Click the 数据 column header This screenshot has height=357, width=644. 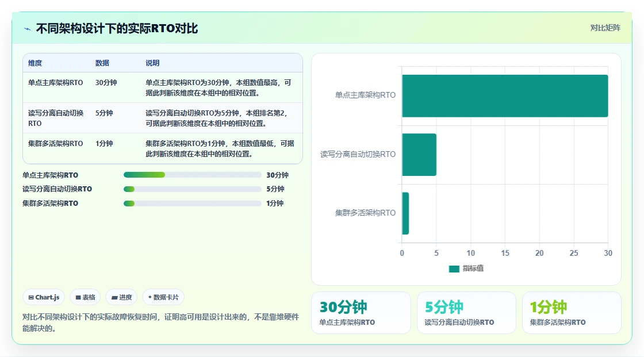pos(102,63)
